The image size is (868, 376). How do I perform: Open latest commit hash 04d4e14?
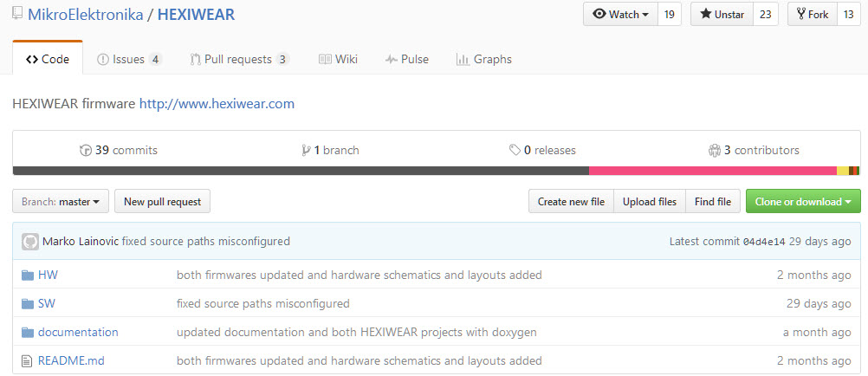763,242
